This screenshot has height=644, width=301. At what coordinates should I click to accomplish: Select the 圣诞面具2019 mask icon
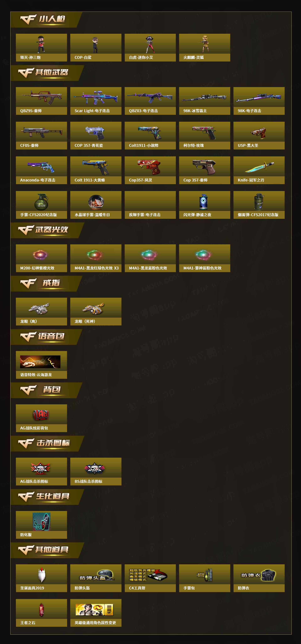[41, 575]
